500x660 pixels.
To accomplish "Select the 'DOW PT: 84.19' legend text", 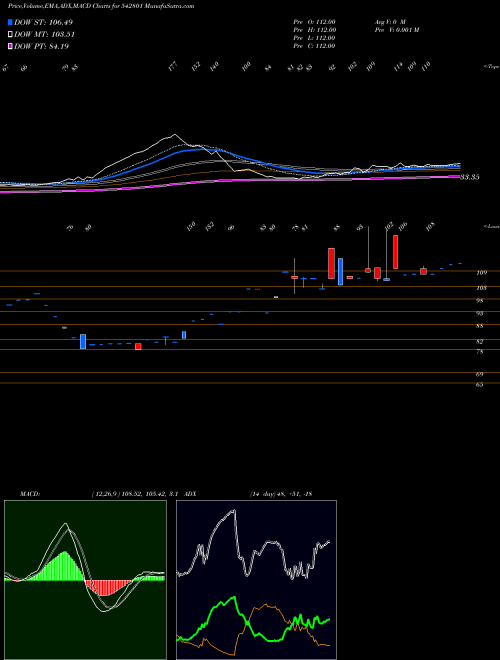I will pyautogui.click(x=41, y=46).
